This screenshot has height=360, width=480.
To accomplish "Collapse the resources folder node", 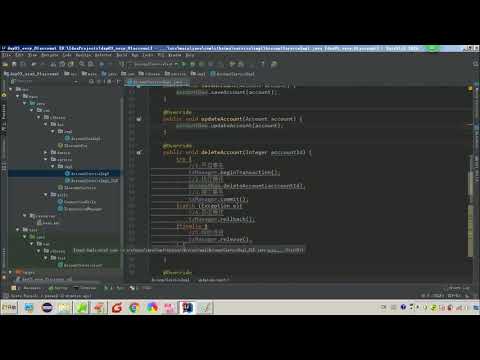I will pyautogui.click(x=25, y=216).
